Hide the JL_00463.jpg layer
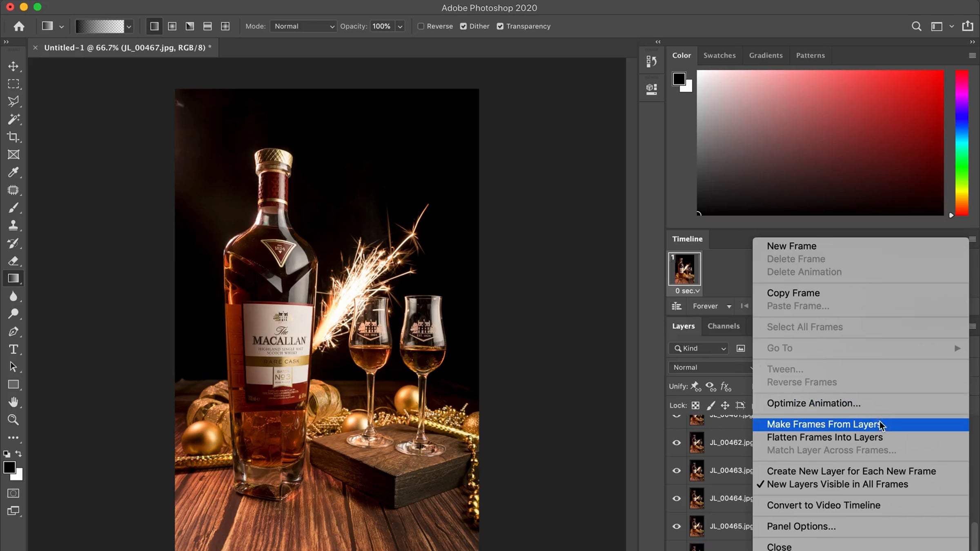Screen dimensions: 980x551 (677, 471)
